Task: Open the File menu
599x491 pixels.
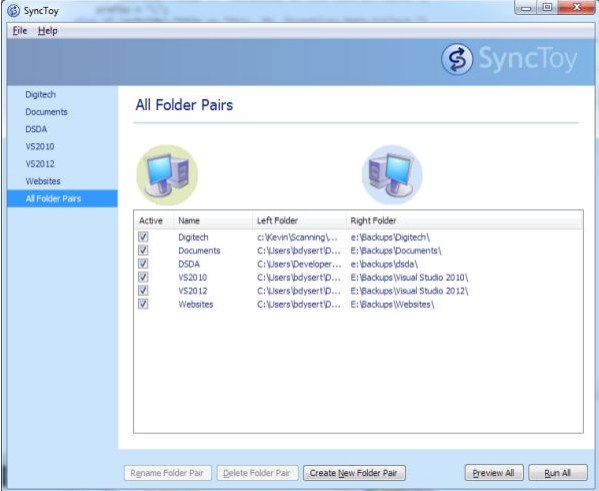Action: tap(20, 31)
